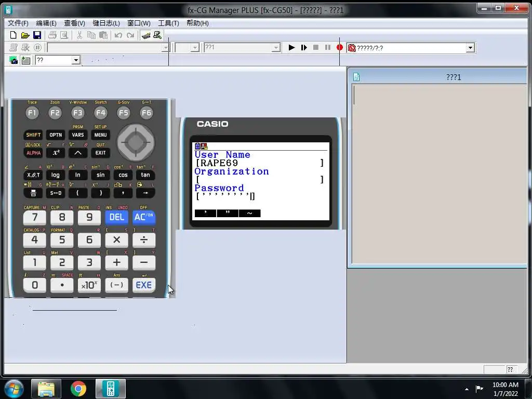Click the cos key
This screenshot has height=399, width=532.
point(123,175)
